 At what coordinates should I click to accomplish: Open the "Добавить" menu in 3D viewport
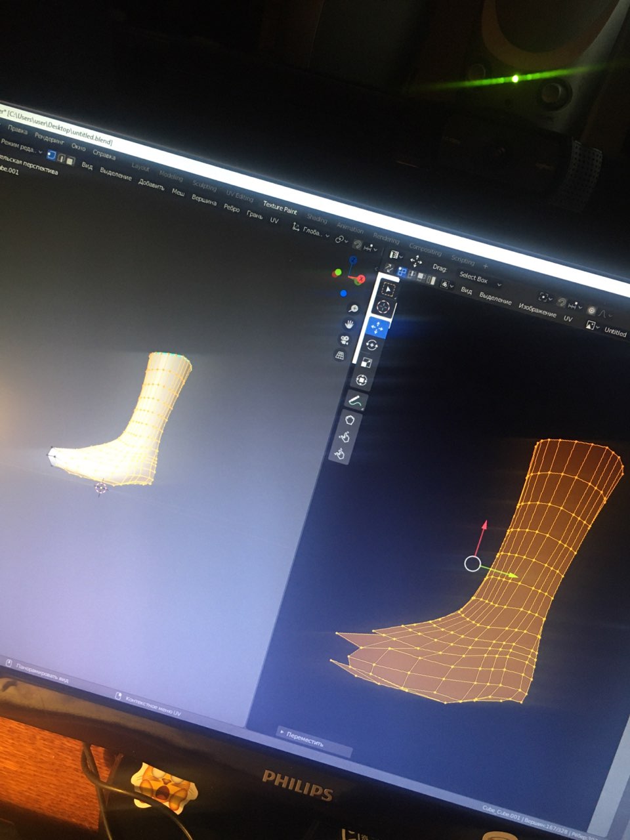pos(152,184)
